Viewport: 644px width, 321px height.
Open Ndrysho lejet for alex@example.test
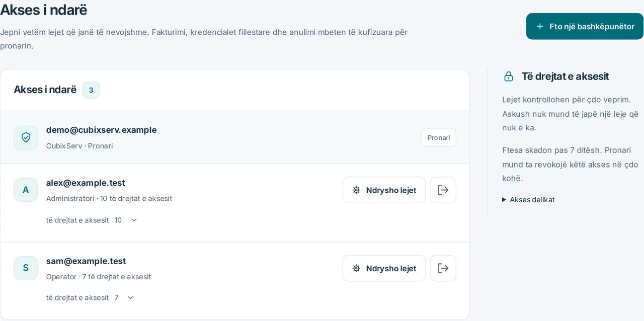pos(384,190)
